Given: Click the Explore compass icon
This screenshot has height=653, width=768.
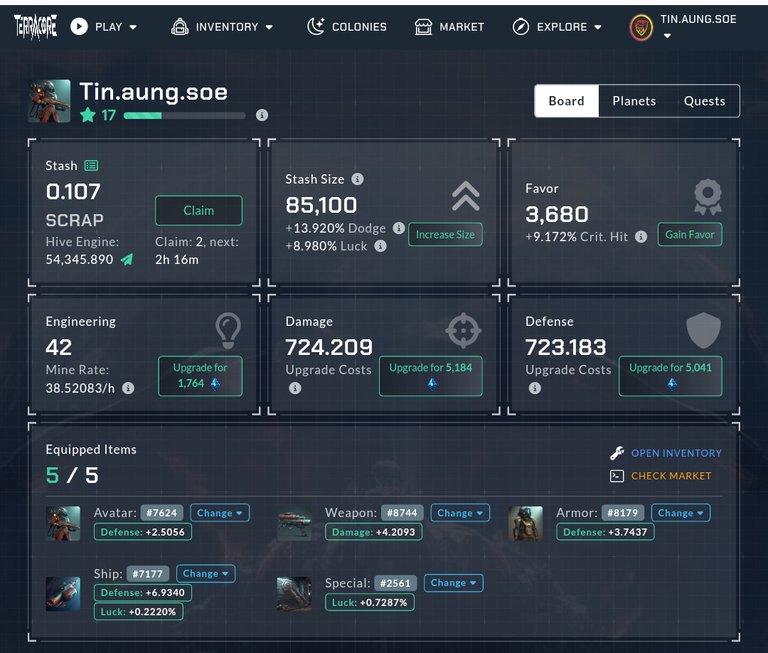Looking at the screenshot, I should [x=521, y=26].
